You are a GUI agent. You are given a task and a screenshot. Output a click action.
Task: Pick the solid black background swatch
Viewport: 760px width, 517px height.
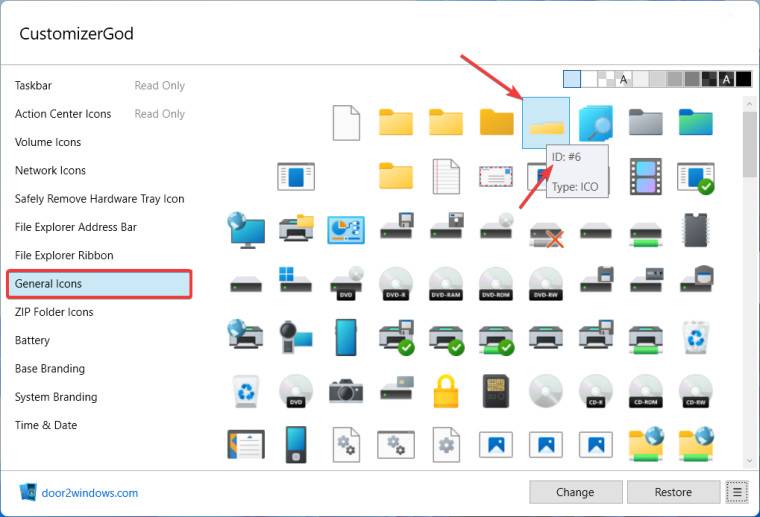click(744, 79)
